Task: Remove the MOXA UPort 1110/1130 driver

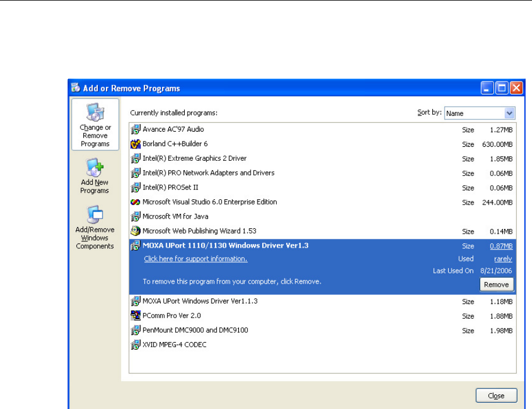Action: point(496,285)
